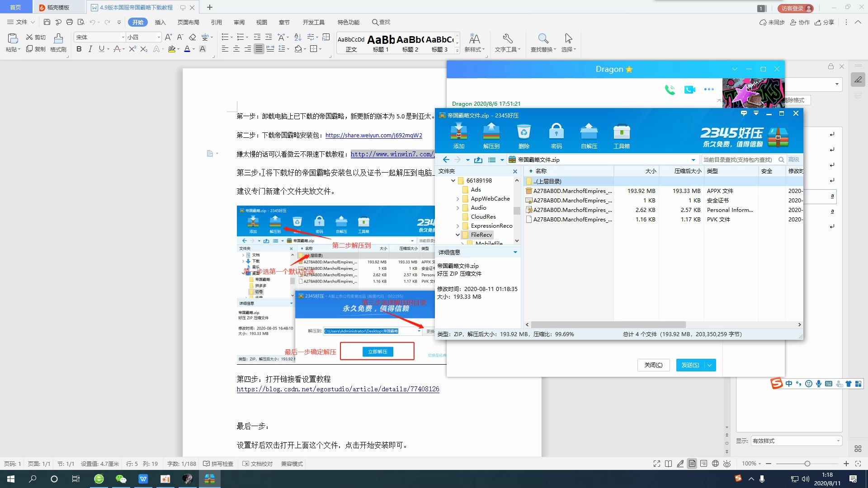Click the superscript X² icon
Image resolution: width=868 pixels, height=488 pixels.
[132, 49]
